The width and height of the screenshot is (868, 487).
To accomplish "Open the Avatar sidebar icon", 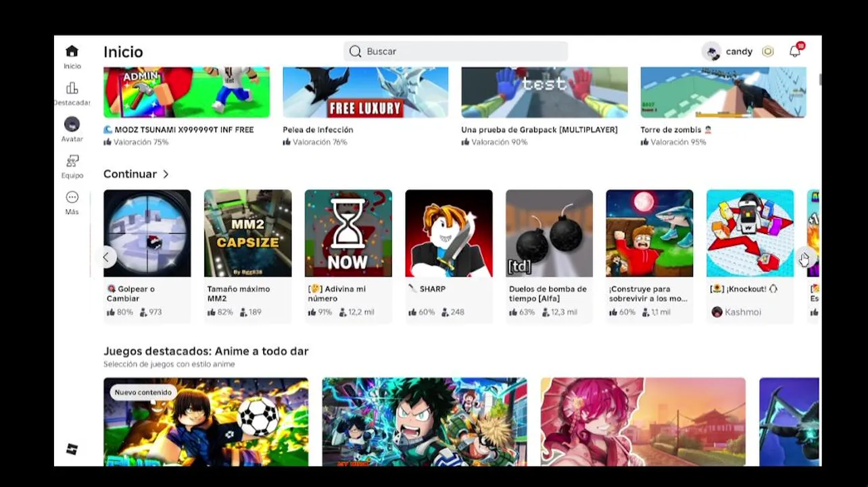I will pyautogui.click(x=72, y=124).
